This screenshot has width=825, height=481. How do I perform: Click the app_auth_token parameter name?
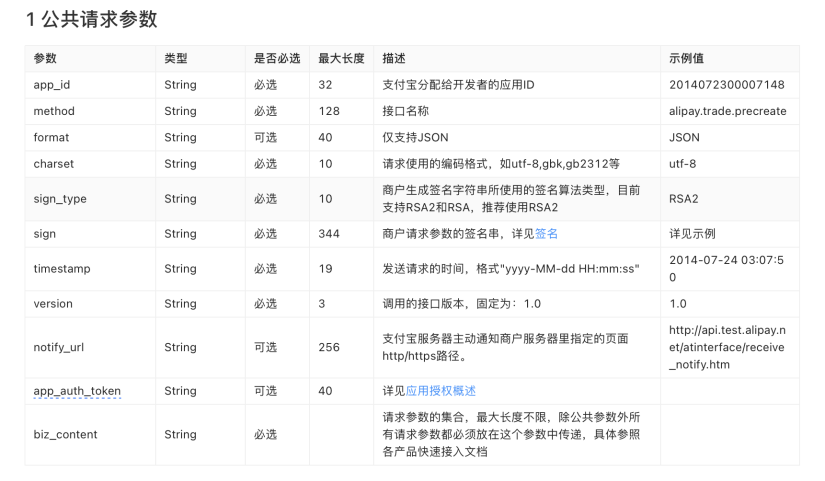pos(77,391)
